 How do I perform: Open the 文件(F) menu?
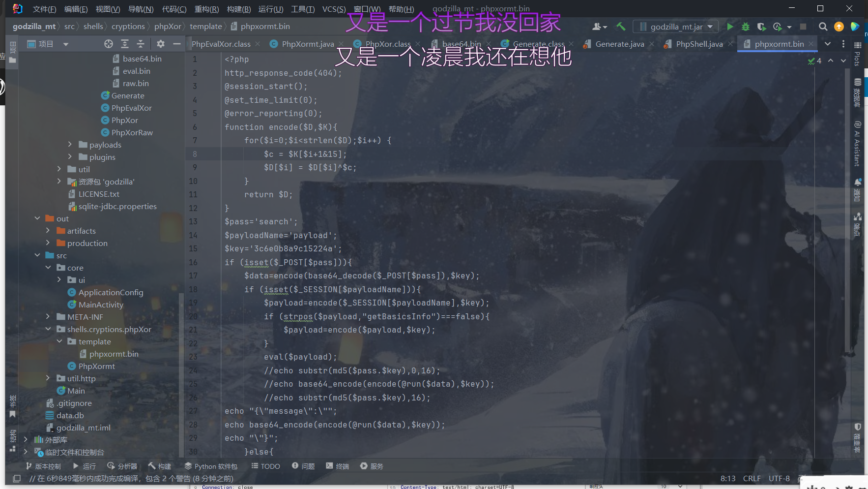(x=44, y=9)
